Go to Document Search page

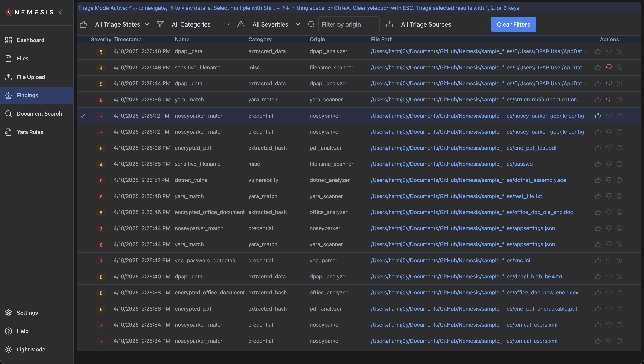(x=39, y=114)
